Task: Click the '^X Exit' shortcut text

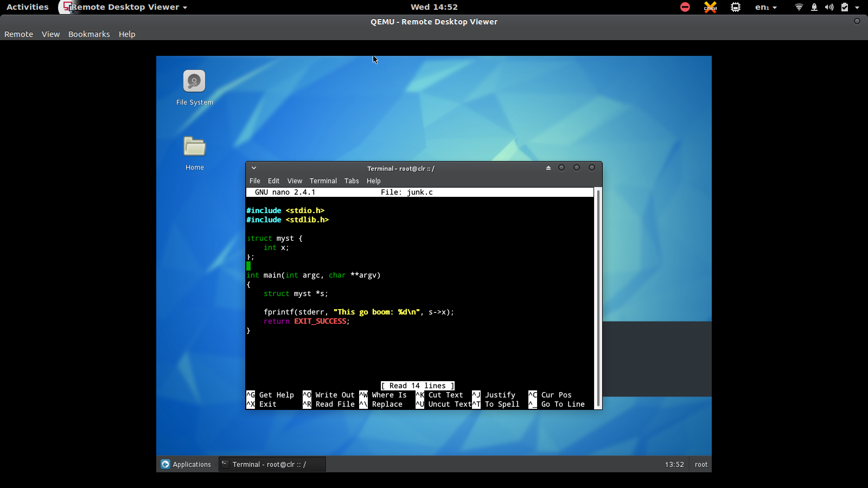Action: point(261,404)
